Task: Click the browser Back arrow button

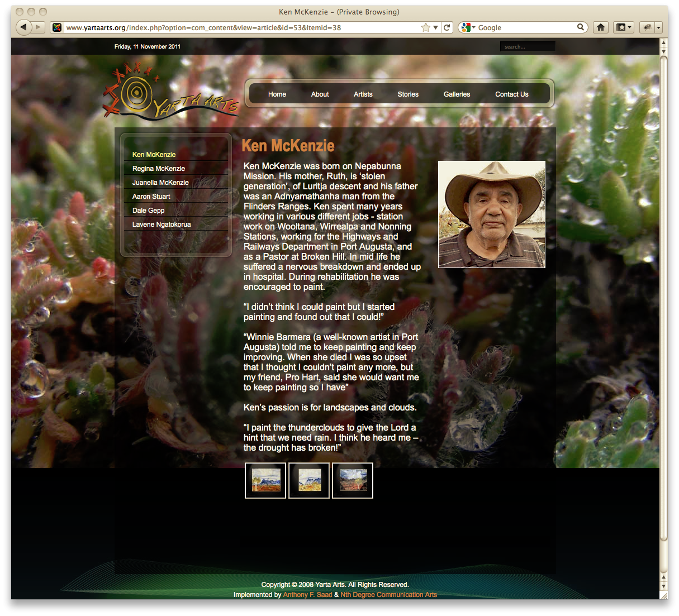Action: (x=23, y=27)
